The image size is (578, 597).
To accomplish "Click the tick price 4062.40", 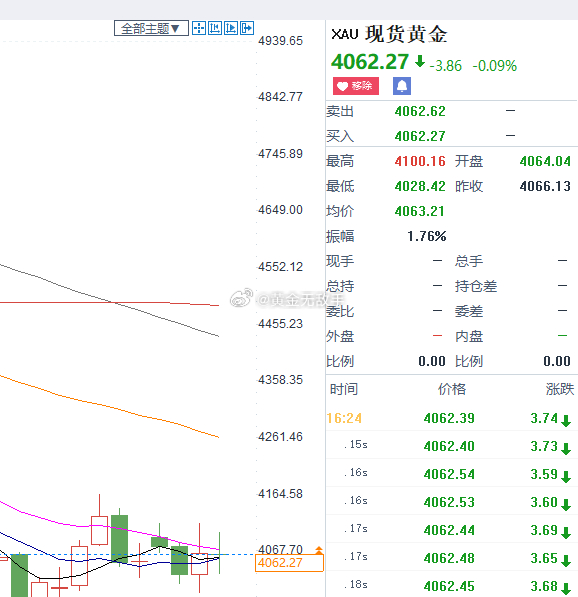I will coord(449,446).
